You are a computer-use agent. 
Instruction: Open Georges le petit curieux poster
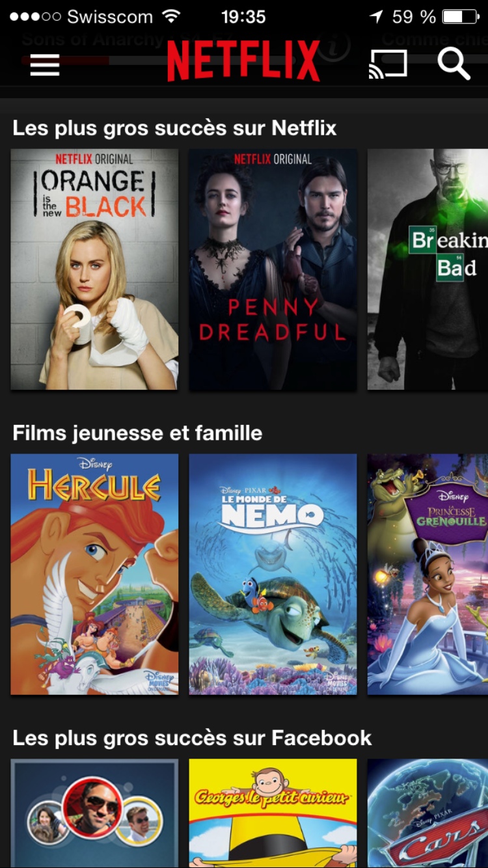[x=273, y=813]
